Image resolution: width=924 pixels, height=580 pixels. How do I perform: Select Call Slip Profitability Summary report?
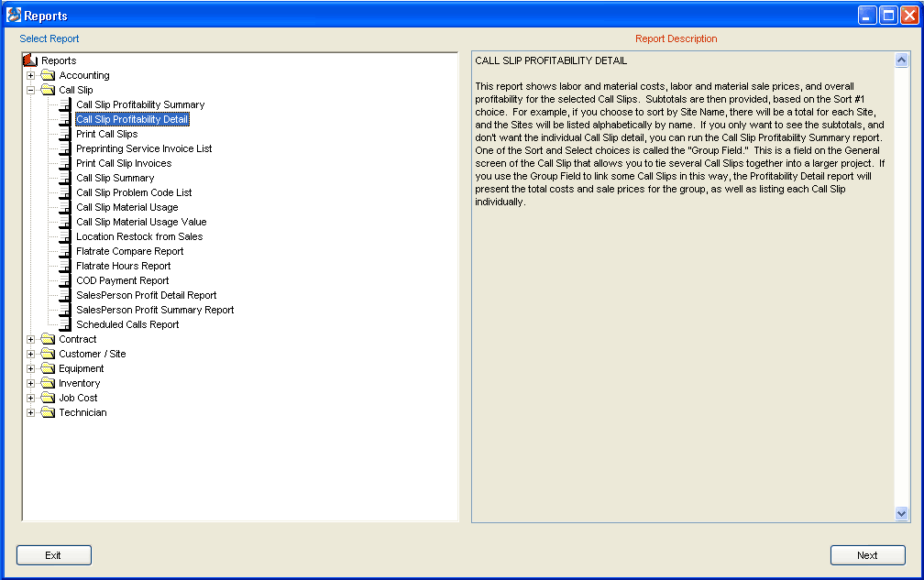140,104
